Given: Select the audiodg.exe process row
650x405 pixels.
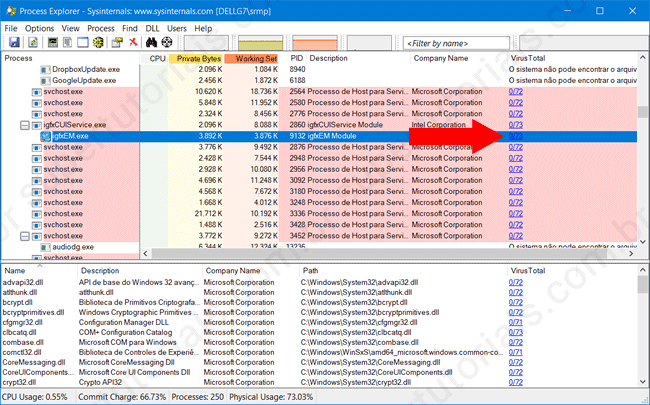Looking at the screenshot, I should (73, 247).
